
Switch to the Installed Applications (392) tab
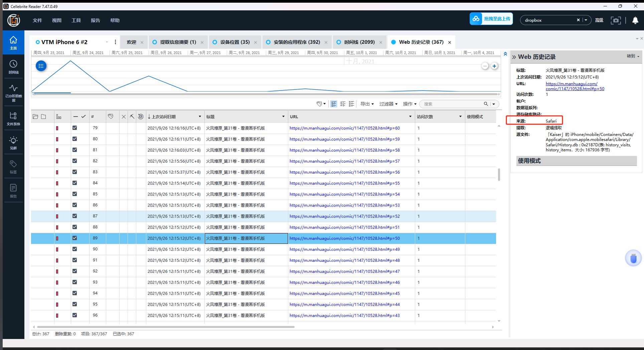pos(296,42)
